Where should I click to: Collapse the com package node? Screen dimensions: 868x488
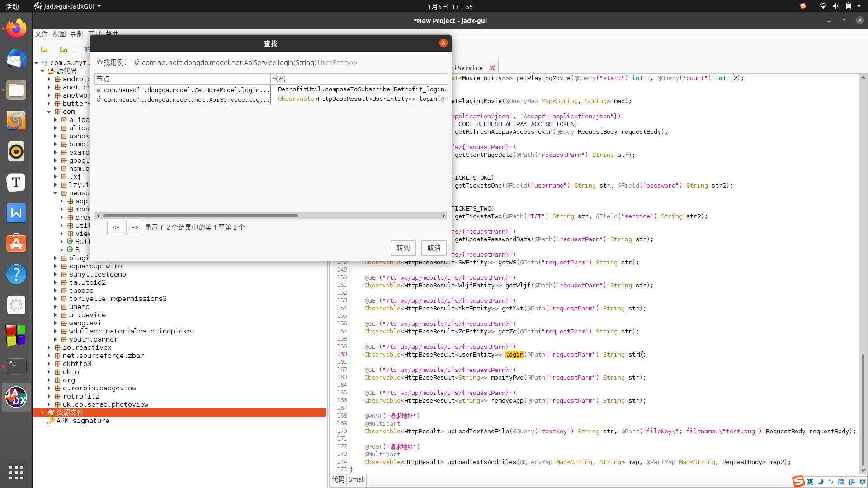[49, 112]
